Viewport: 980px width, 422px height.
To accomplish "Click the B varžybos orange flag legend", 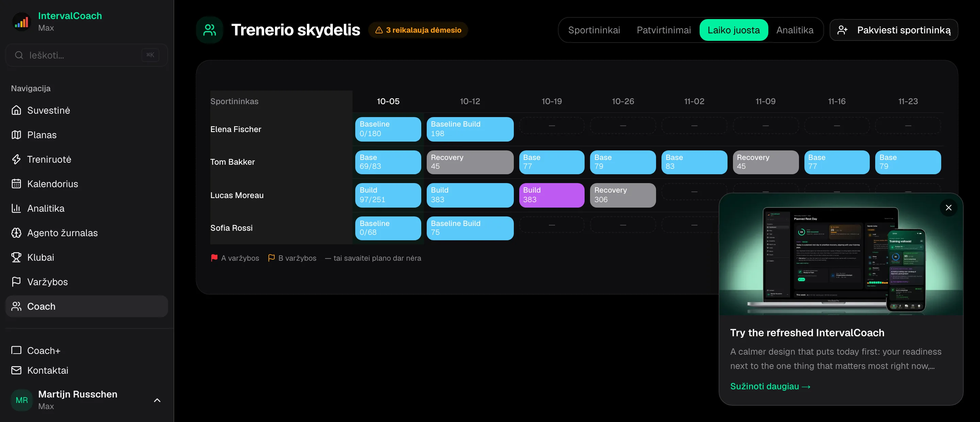I will (292, 258).
